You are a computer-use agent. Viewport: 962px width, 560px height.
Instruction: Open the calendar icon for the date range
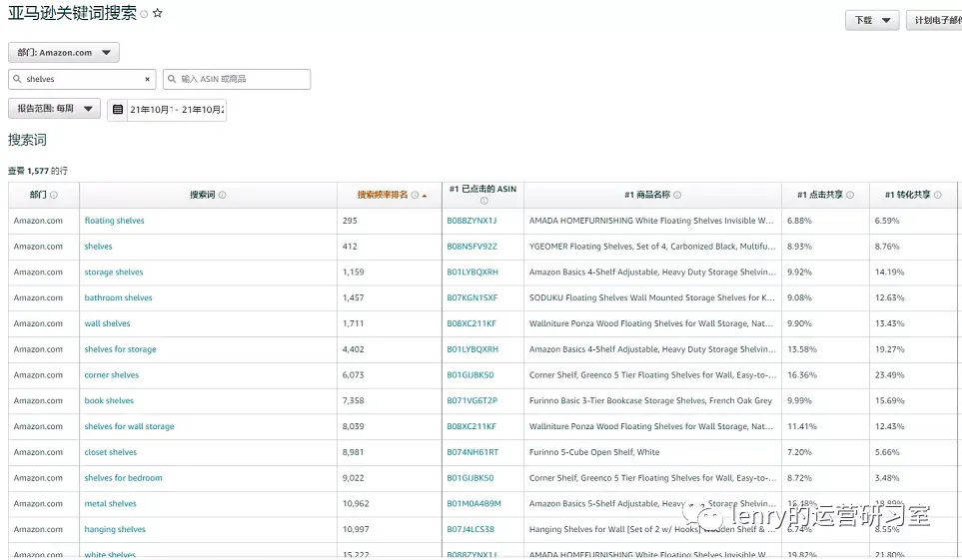pos(118,110)
